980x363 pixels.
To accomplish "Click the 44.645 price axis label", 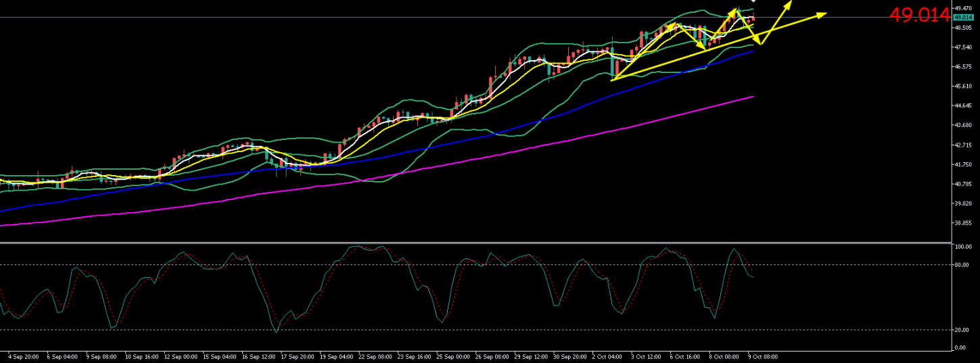I will tap(962, 105).
